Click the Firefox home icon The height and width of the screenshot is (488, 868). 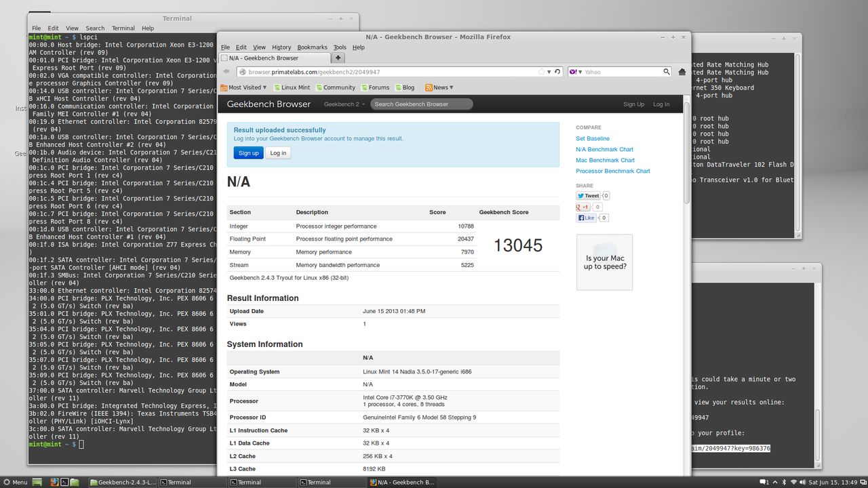click(682, 71)
